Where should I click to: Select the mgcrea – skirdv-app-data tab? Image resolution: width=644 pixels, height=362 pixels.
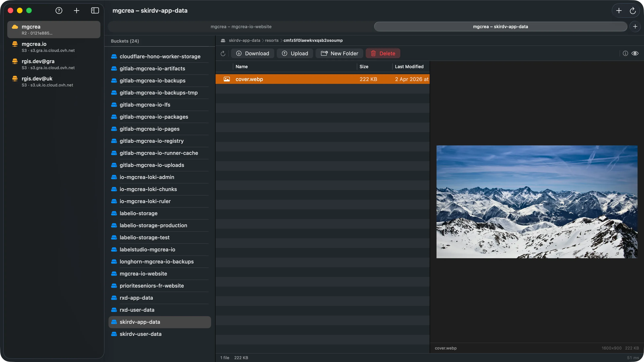(x=500, y=27)
